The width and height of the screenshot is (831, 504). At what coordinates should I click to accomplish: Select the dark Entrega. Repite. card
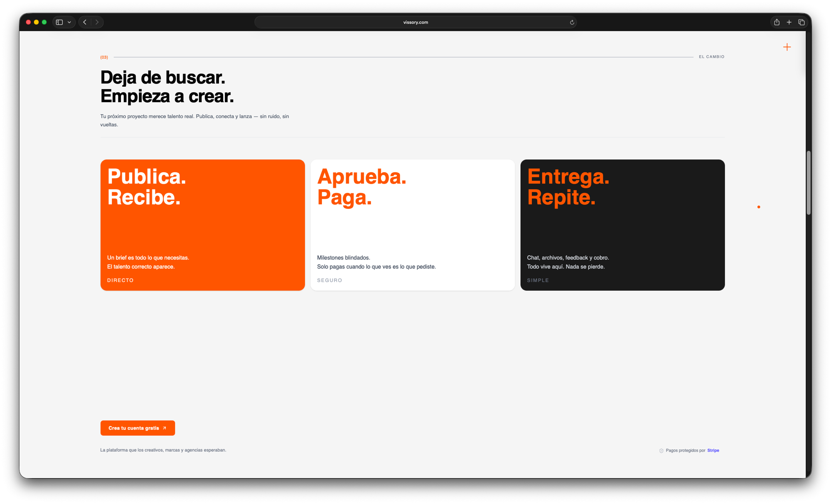tap(622, 225)
